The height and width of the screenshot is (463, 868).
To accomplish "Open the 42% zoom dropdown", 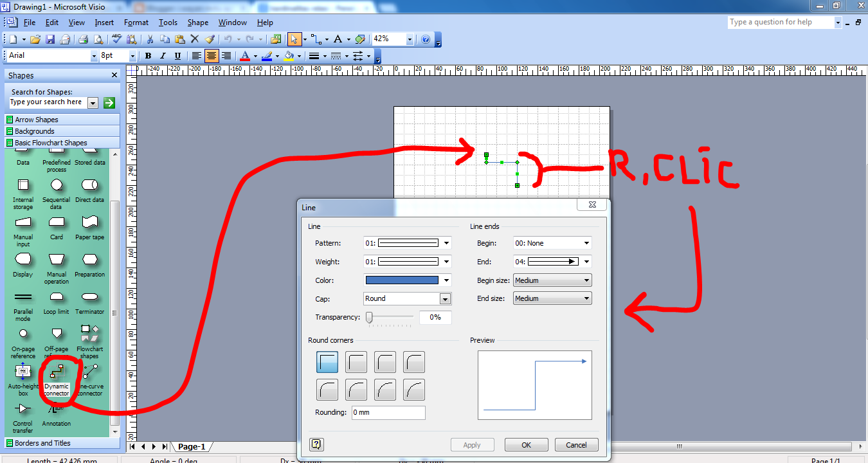I will click(x=410, y=39).
